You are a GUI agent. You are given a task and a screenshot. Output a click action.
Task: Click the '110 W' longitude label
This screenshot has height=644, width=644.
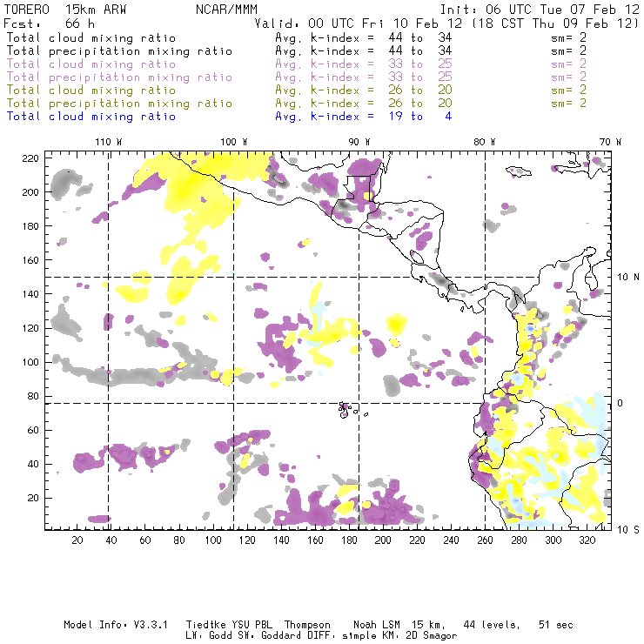tap(109, 142)
